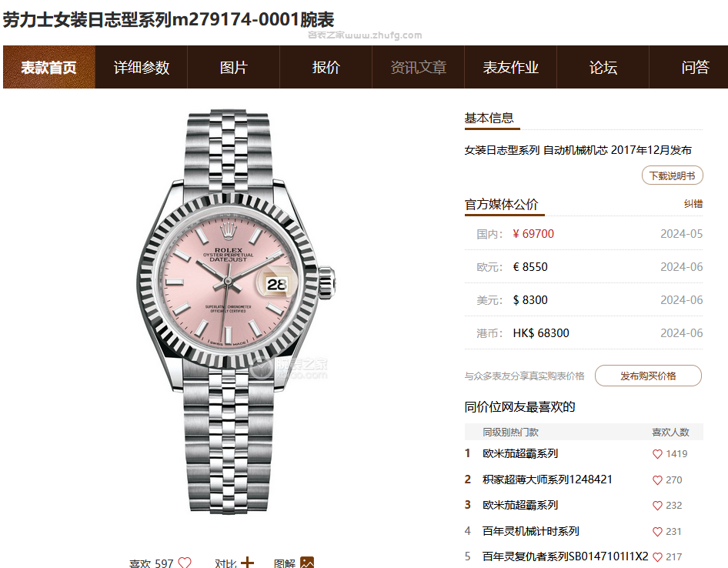Go to the 报价 tab
The image size is (728, 568).
[326, 67]
